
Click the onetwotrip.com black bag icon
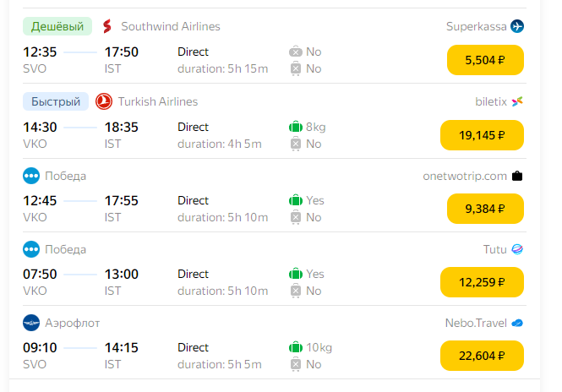coord(517,176)
